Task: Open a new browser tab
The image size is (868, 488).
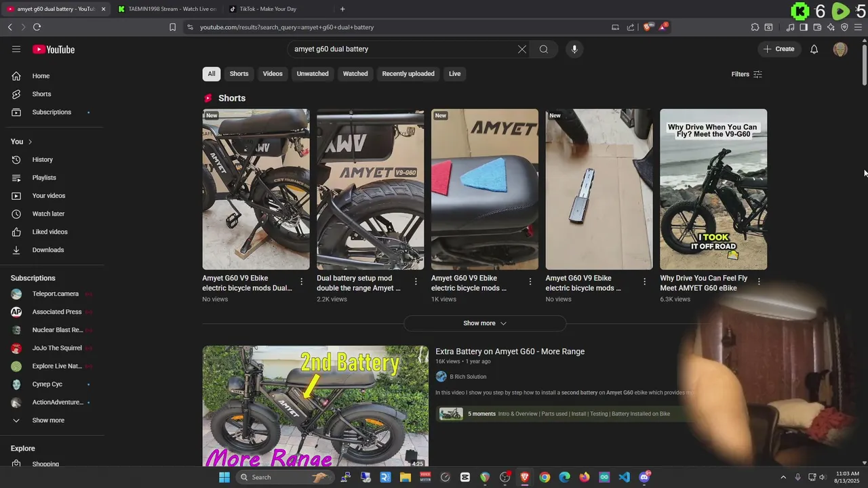Action: coord(342,9)
